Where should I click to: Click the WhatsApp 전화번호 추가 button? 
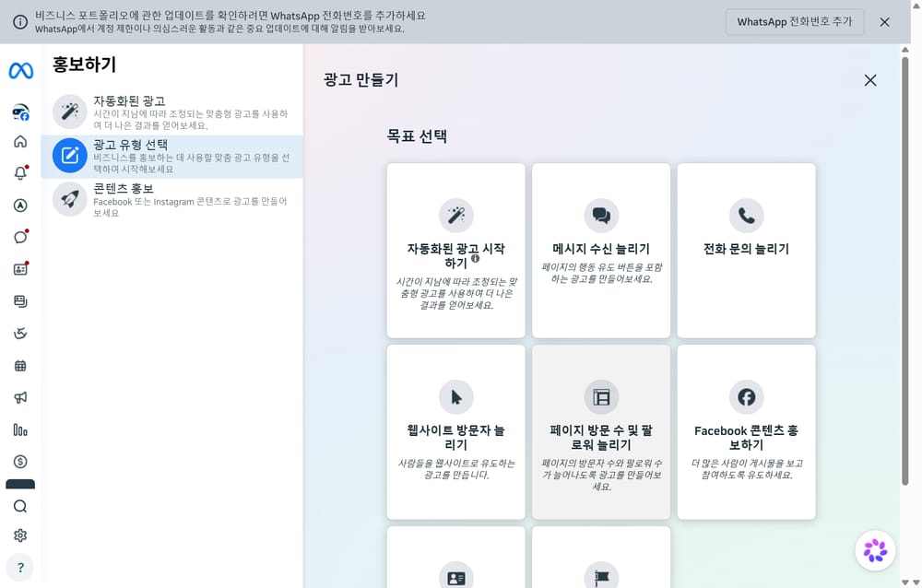795,22
